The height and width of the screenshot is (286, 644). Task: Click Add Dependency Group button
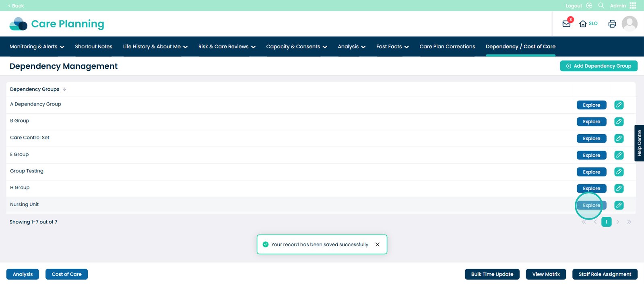pyautogui.click(x=598, y=66)
